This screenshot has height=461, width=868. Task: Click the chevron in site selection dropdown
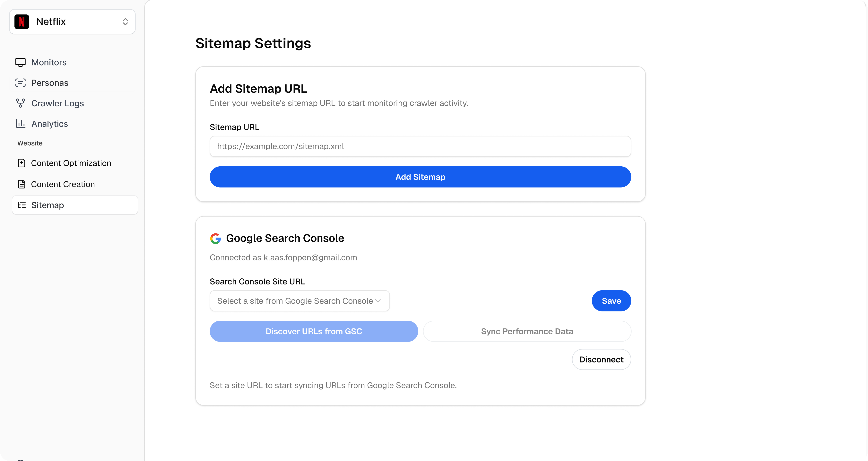pyautogui.click(x=378, y=301)
